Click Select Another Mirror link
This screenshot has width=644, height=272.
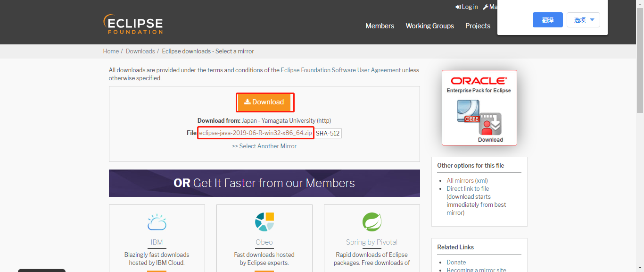[x=264, y=146]
